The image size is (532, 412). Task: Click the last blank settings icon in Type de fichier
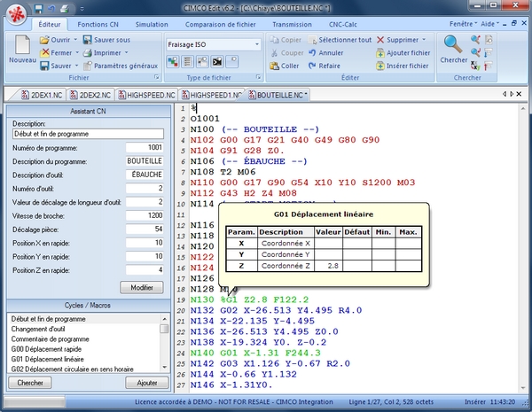coord(232,61)
